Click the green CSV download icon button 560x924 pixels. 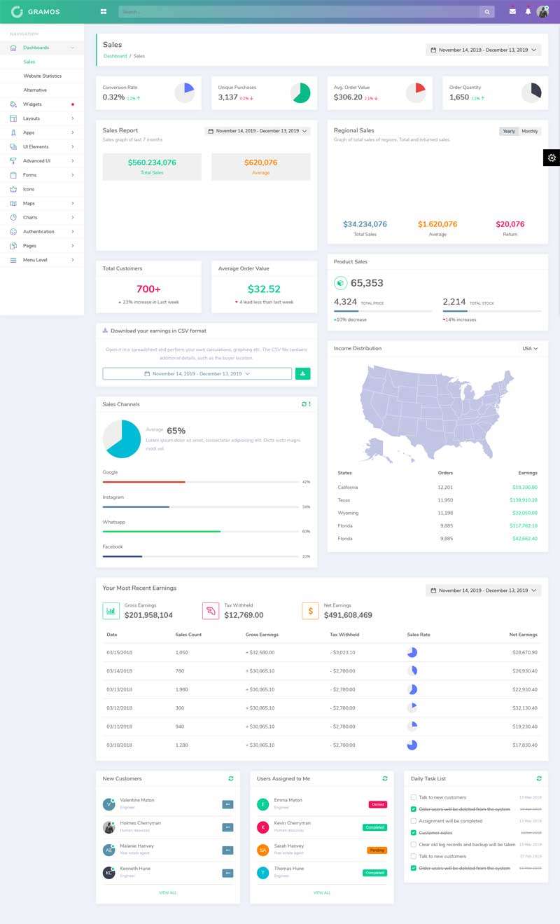[x=302, y=374]
